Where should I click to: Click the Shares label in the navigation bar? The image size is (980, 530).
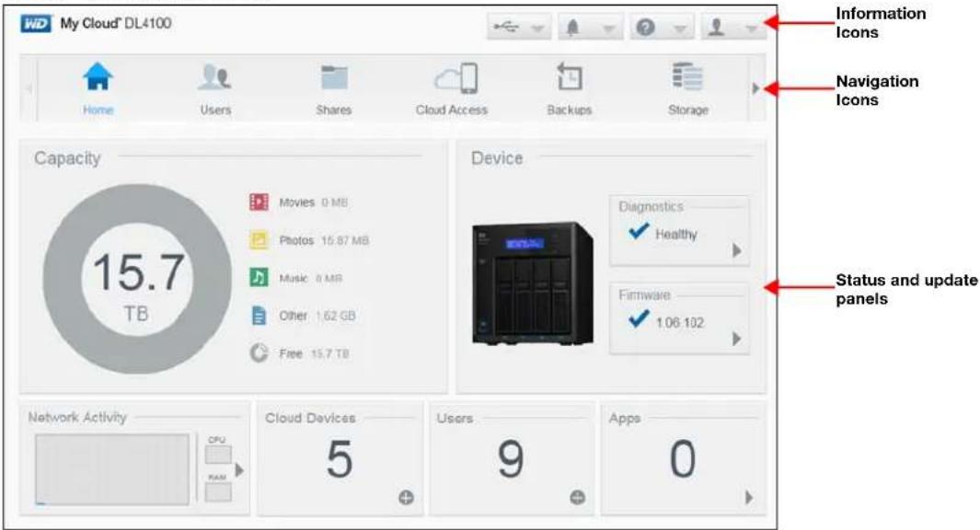pos(334,110)
